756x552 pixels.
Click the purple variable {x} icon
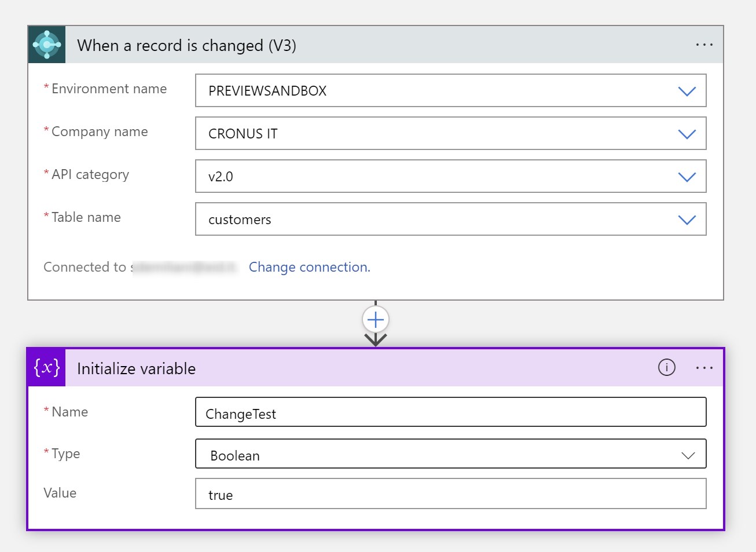(46, 368)
